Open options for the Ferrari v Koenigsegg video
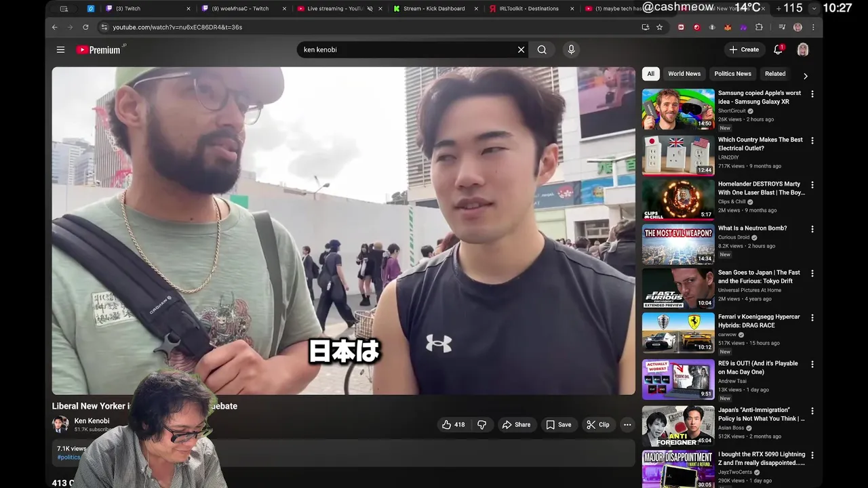868x488 pixels. click(x=812, y=318)
